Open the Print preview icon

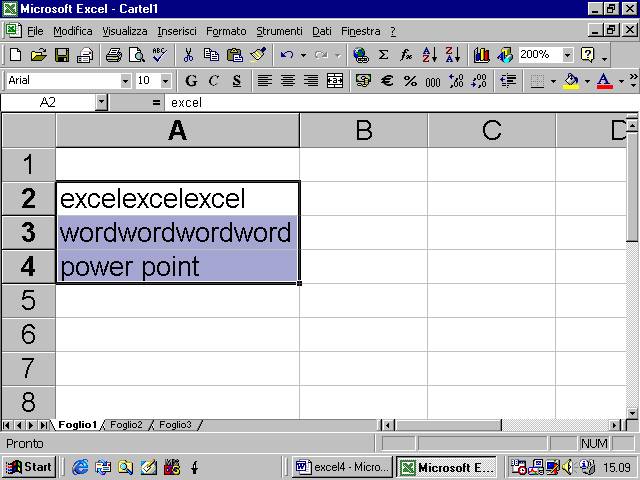point(136,55)
